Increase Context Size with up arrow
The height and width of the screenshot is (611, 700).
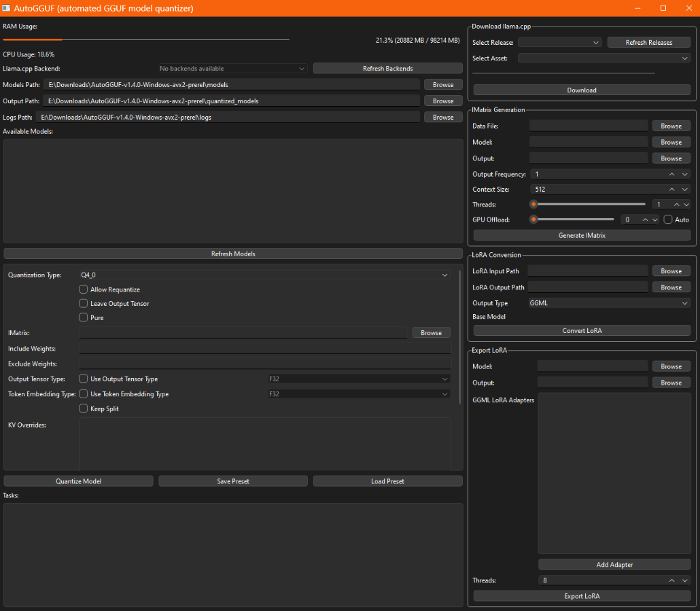(x=672, y=190)
